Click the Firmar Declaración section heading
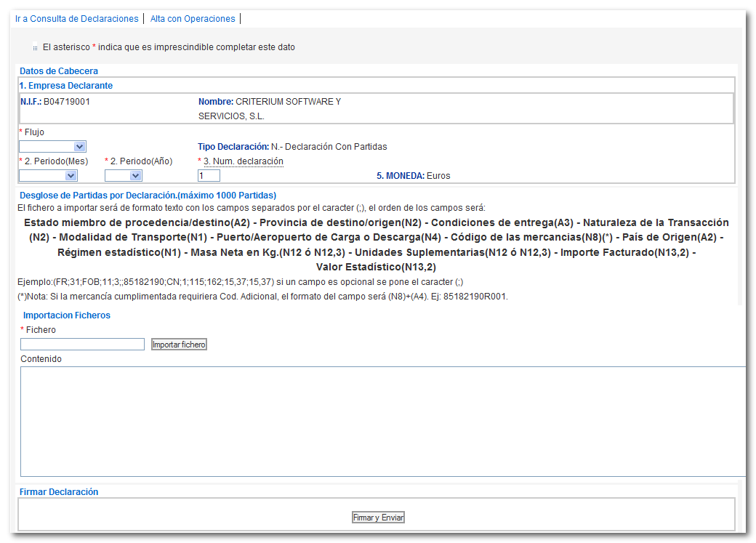The width and height of the screenshot is (756, 543). (59, 492)
